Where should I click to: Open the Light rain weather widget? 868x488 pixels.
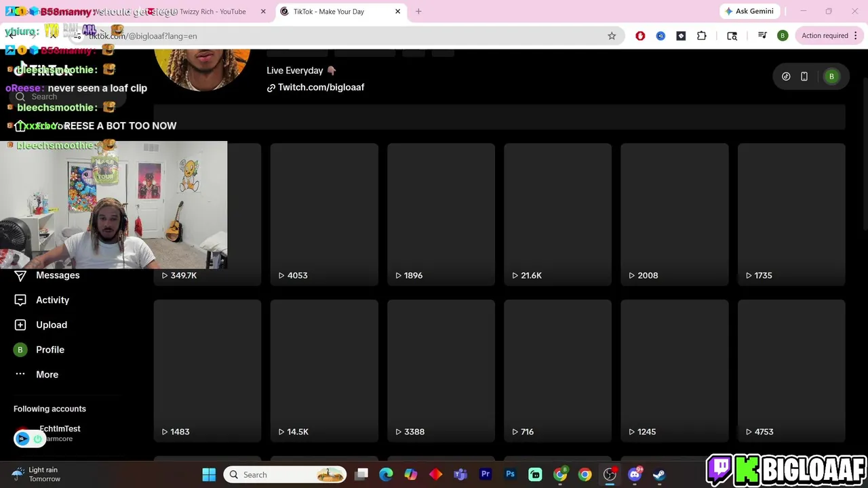tap(37, 474)
